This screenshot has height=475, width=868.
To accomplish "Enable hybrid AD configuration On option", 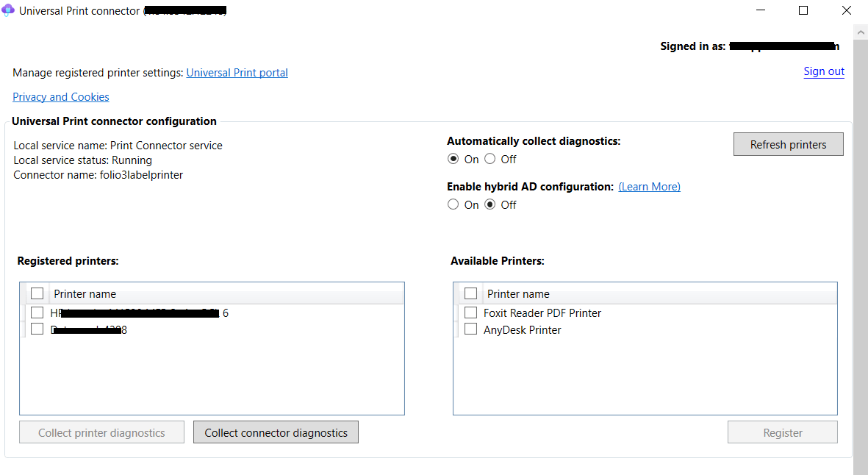I will [x=453, y=205].
